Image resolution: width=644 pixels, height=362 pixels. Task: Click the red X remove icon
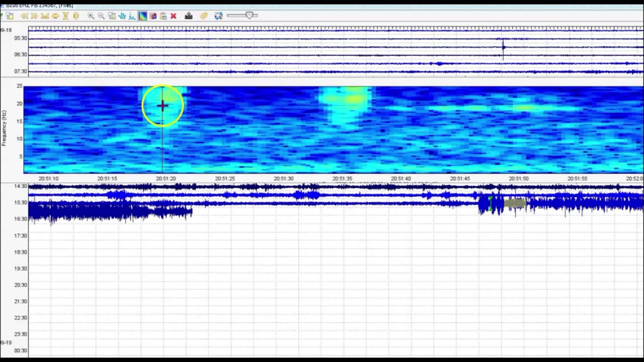tap(174, 16)
